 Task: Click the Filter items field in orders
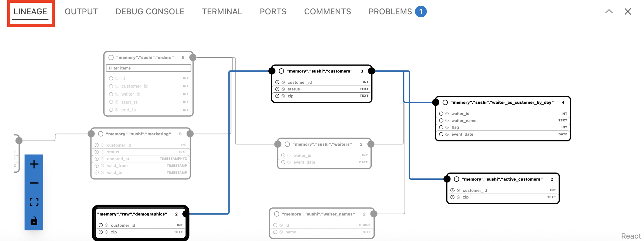click(x=148, y=68)
